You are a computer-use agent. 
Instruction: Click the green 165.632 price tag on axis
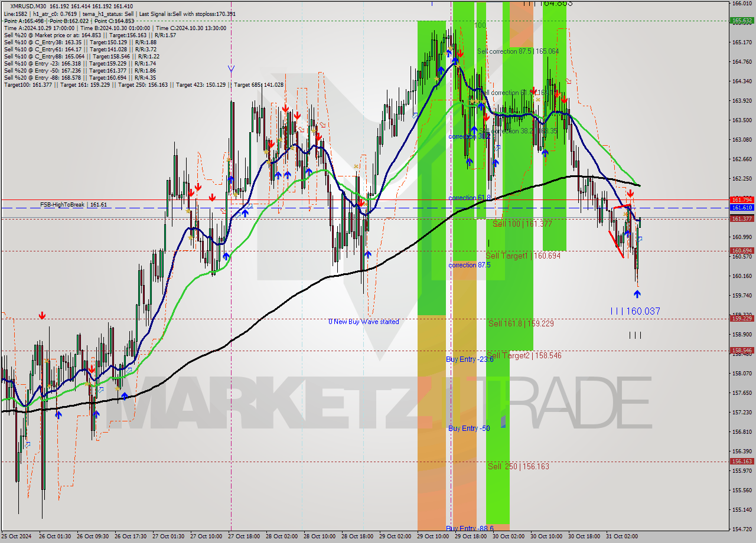click(742, 20)
